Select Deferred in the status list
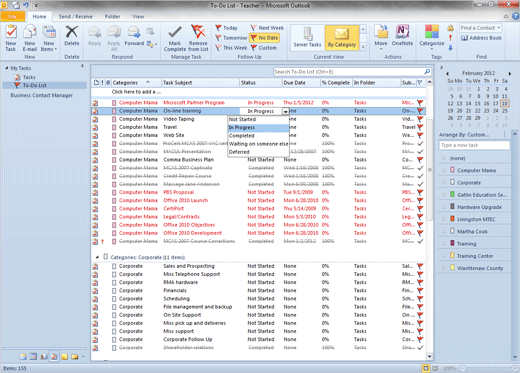 (x=258, y=152)
